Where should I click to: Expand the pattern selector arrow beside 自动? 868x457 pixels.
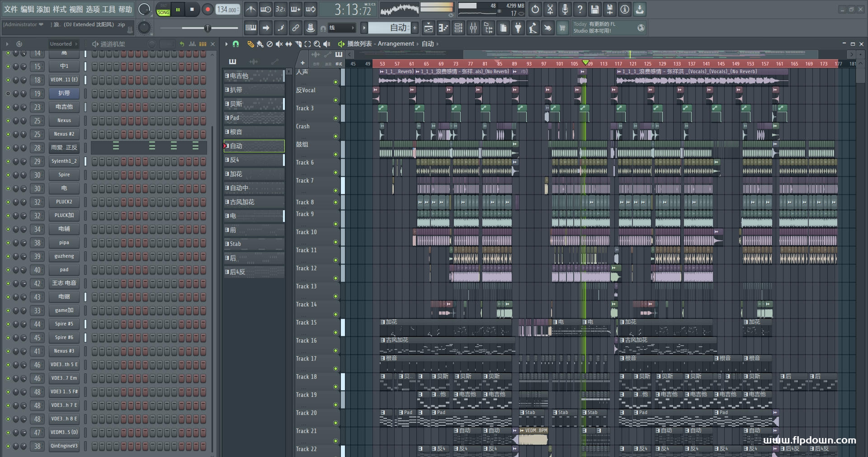tap(364, 28)
